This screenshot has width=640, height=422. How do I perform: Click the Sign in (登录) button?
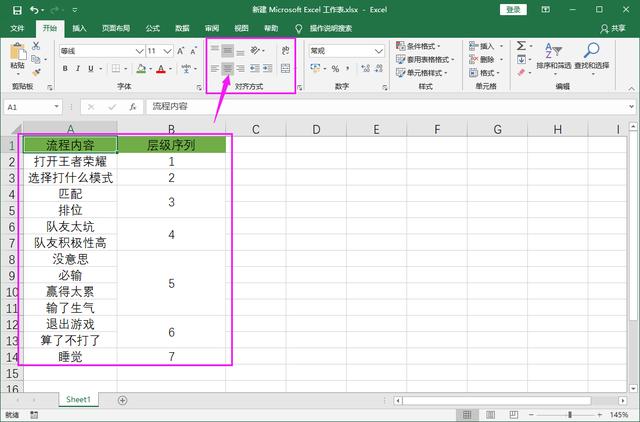[x=513, y=9]
